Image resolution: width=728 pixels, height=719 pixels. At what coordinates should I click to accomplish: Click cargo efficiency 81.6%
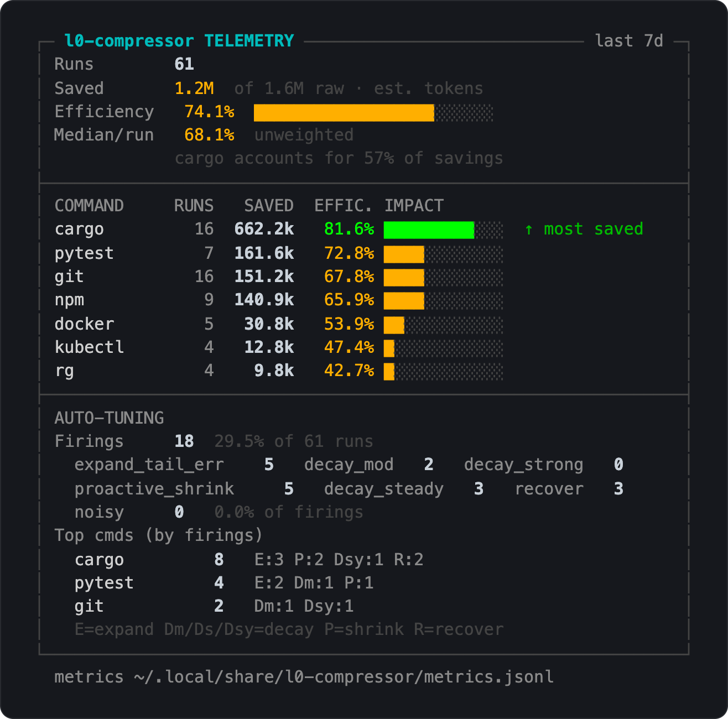coord(349,229)
